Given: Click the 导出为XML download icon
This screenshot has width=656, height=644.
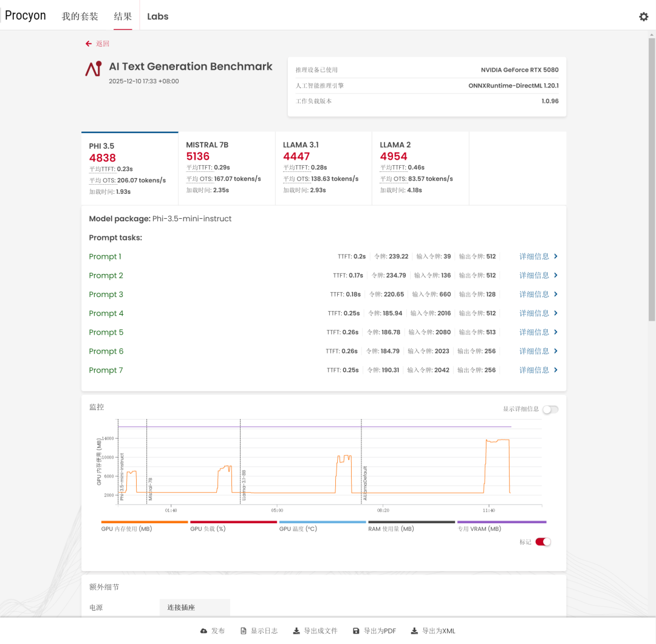Looking at the screenshot, I should tap(414, 631).
